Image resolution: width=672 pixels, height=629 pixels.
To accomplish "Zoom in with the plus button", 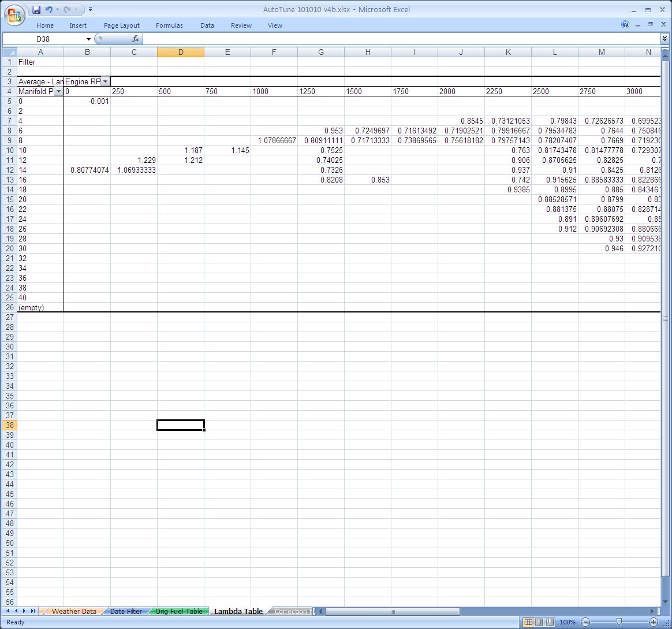I will (x=654, y=622).
